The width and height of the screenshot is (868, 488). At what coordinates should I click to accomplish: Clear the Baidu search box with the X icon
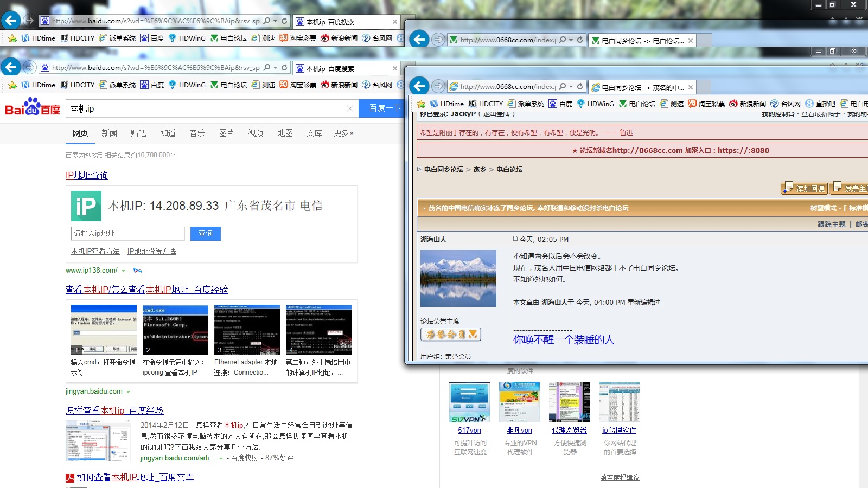coord(350,108)
